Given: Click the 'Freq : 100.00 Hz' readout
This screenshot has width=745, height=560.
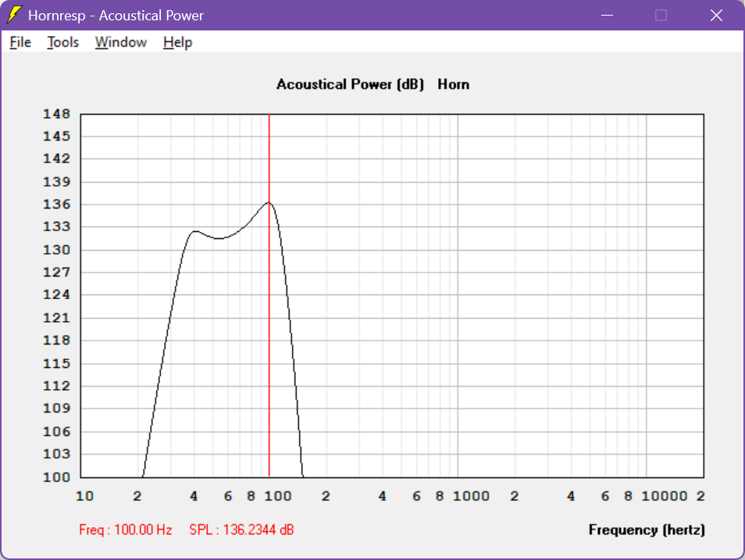Looking at the screenshot, I should point(126,530).
